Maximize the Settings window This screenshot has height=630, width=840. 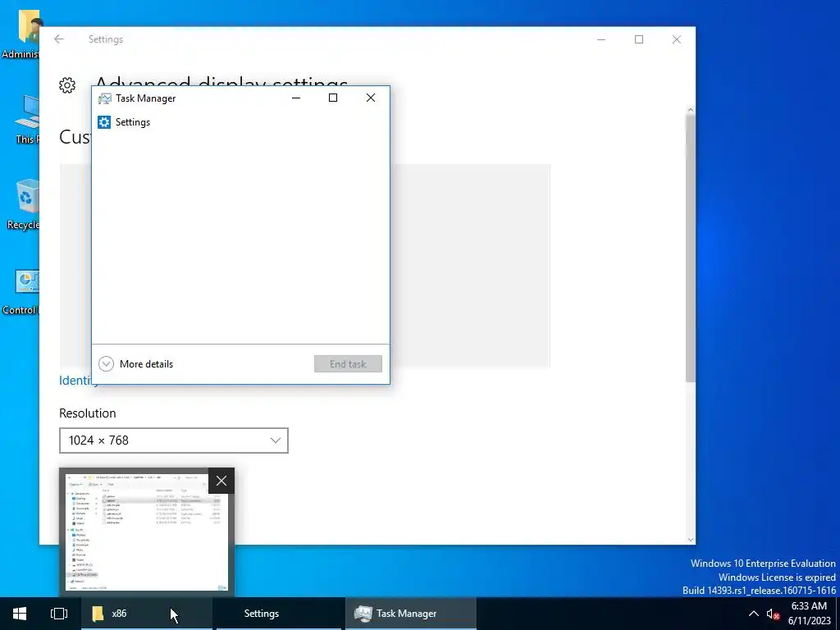point(638,39)
